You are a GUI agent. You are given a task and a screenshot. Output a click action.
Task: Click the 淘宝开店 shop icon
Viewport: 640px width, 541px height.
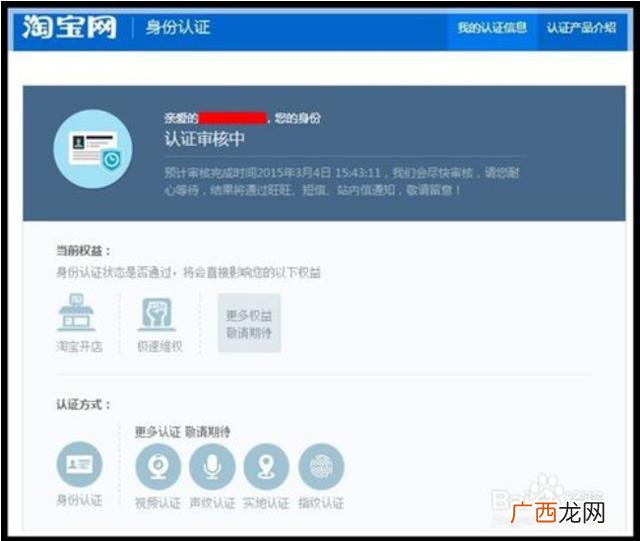click(76, 312)
